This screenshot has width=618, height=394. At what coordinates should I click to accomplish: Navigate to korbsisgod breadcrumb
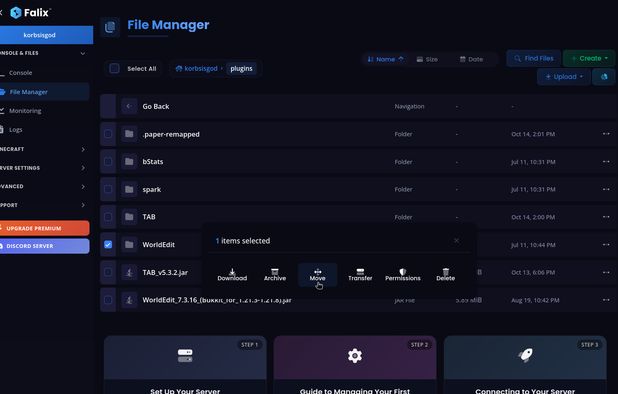pyautogui.click(x=196, y=69)
